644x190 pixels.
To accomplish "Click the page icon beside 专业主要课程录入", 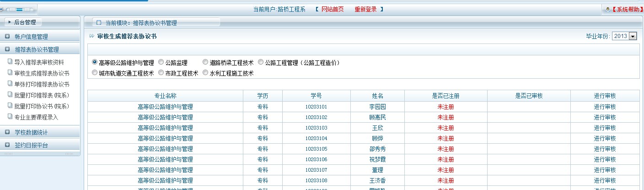I will point(10,117).
